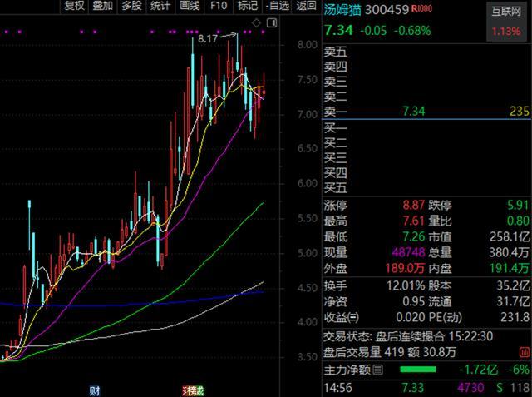The height and width of the screenshot is (397, 532).
Task: Click the red R1000 badge
Action: coord(421,8)
